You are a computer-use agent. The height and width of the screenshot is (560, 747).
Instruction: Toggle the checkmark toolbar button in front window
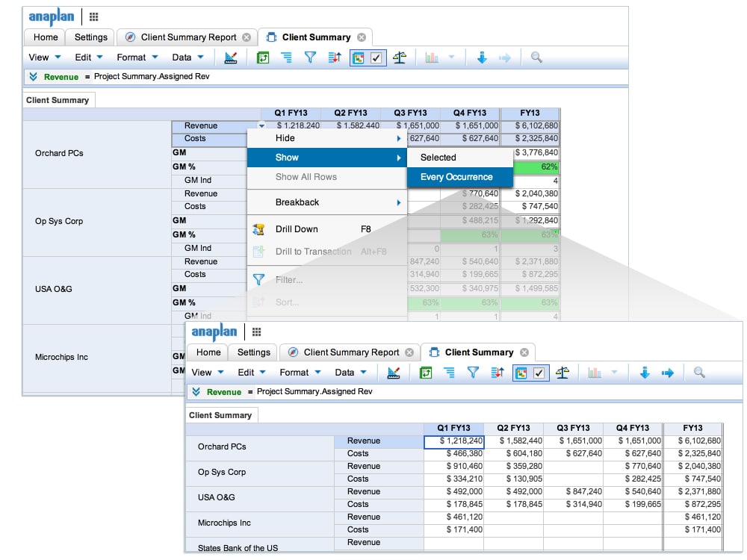point(539,373)
